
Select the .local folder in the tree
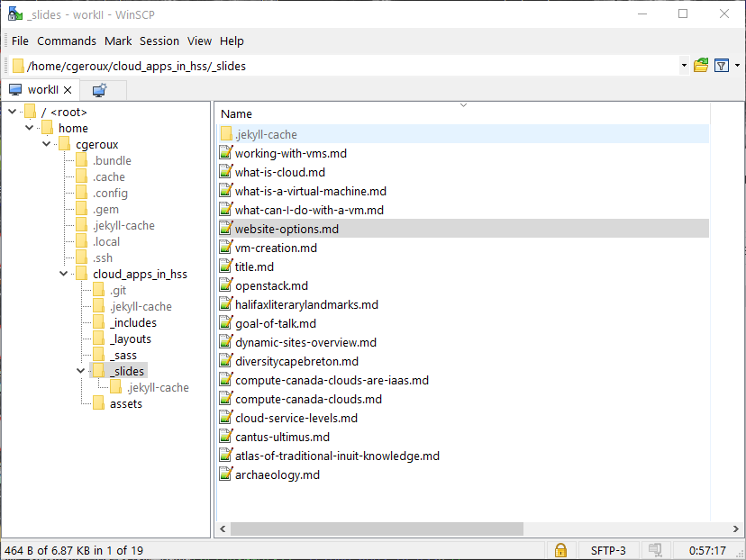(x=106, y=241)
